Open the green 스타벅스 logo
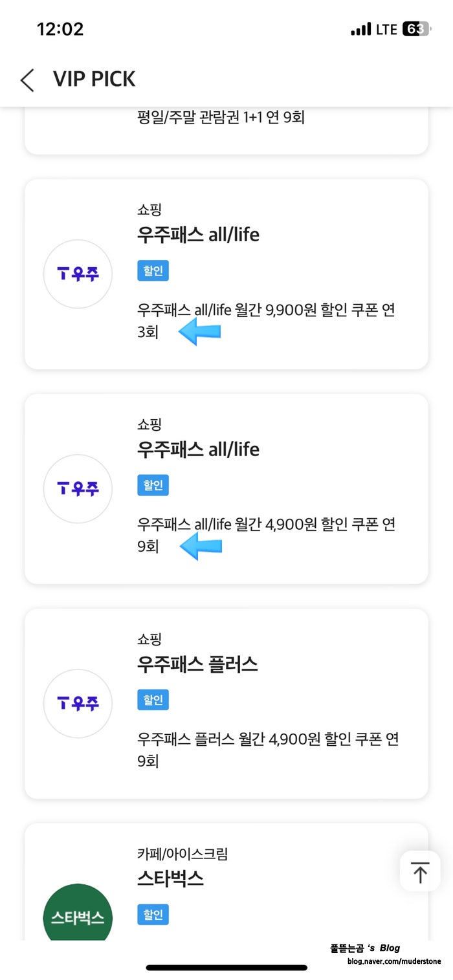The image size is (453, 980). tap(78, 915)
